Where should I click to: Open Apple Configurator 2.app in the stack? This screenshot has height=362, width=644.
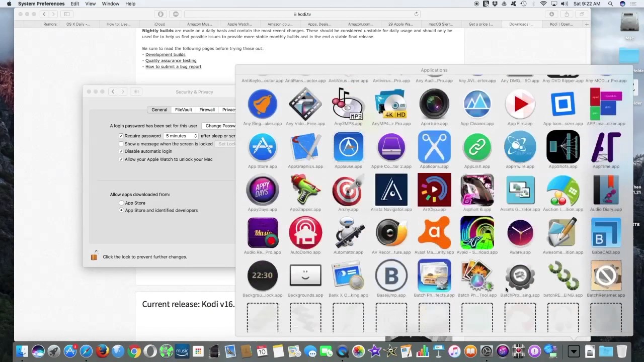[x=391, y=147]
